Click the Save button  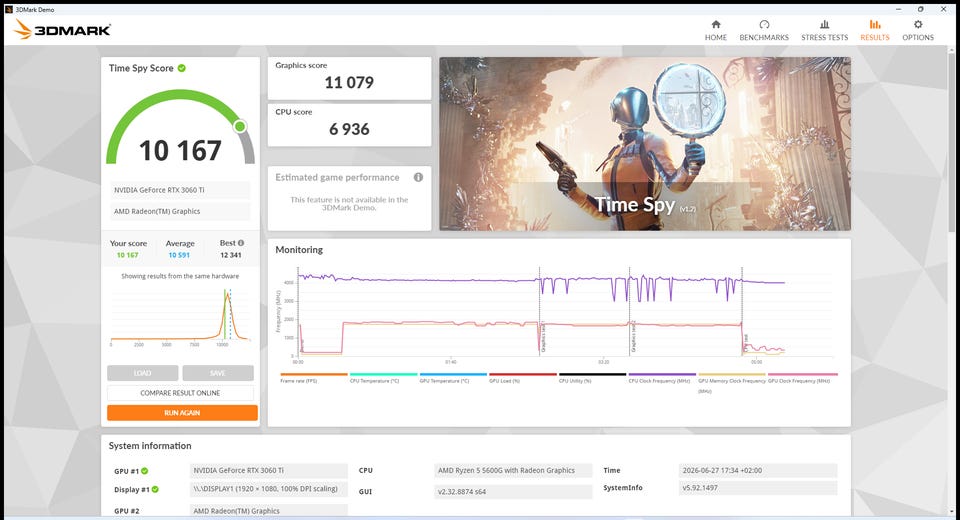pos(218,373)
